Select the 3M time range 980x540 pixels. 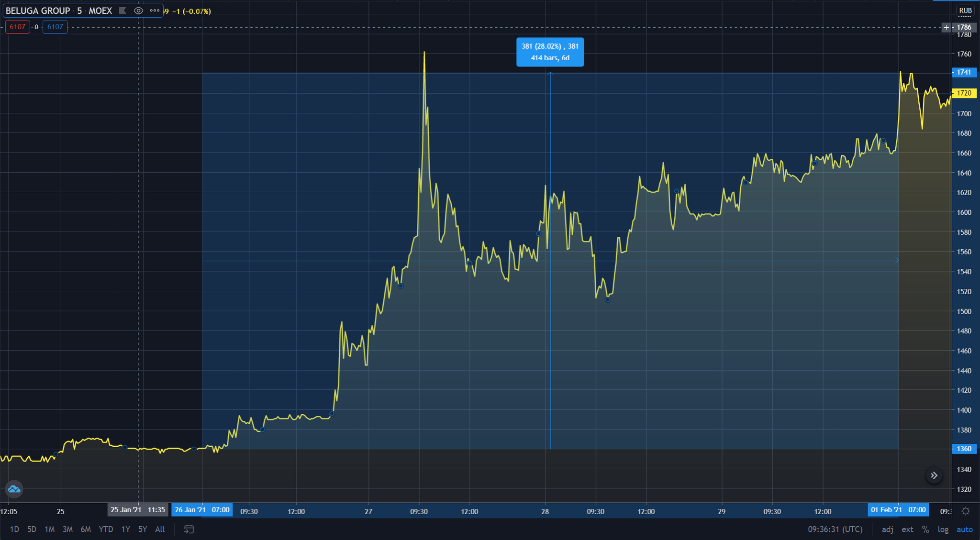[x=67, y=529]
